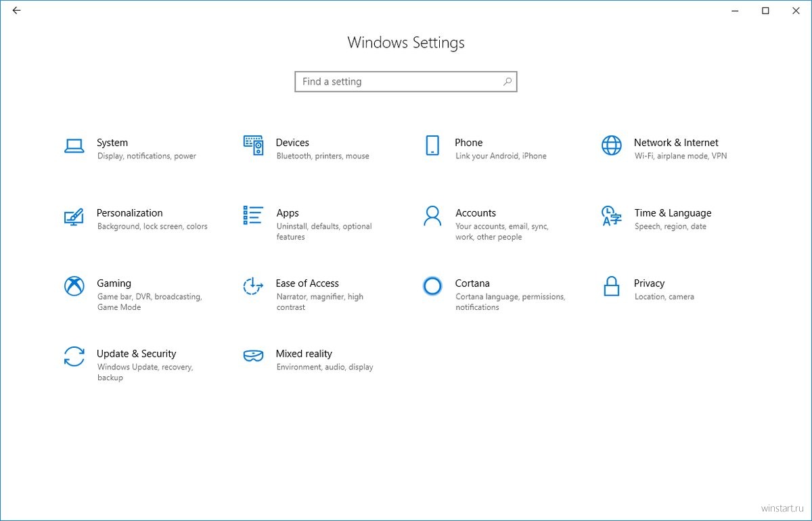812x521 pixels.
Task: Select the Network & Internet globe icon
Action: click(611, 145)
